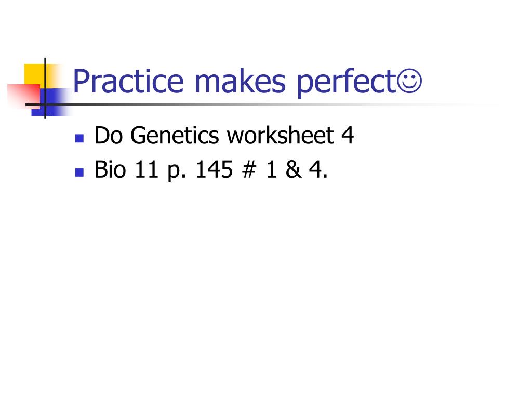Click the word worksheet

point(281,136)
